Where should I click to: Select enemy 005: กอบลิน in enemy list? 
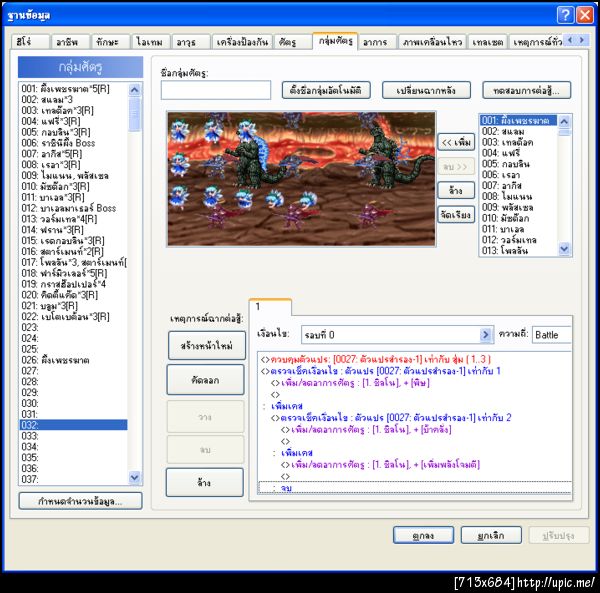(x=519, y=164)
